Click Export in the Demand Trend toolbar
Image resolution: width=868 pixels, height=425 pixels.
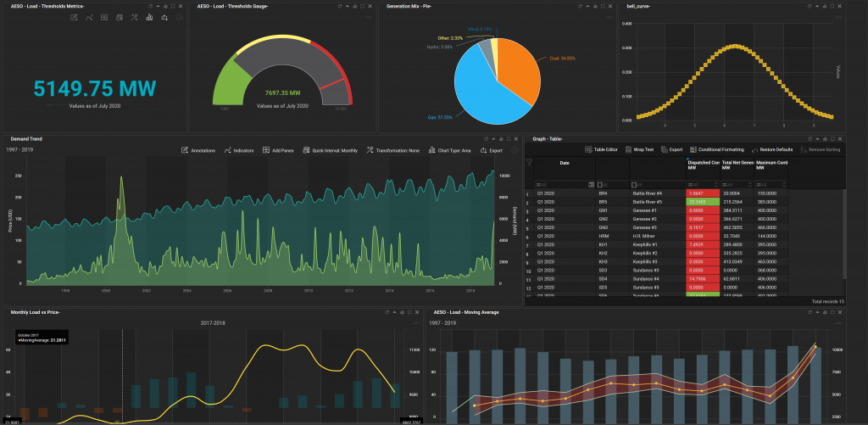point(492,150)
